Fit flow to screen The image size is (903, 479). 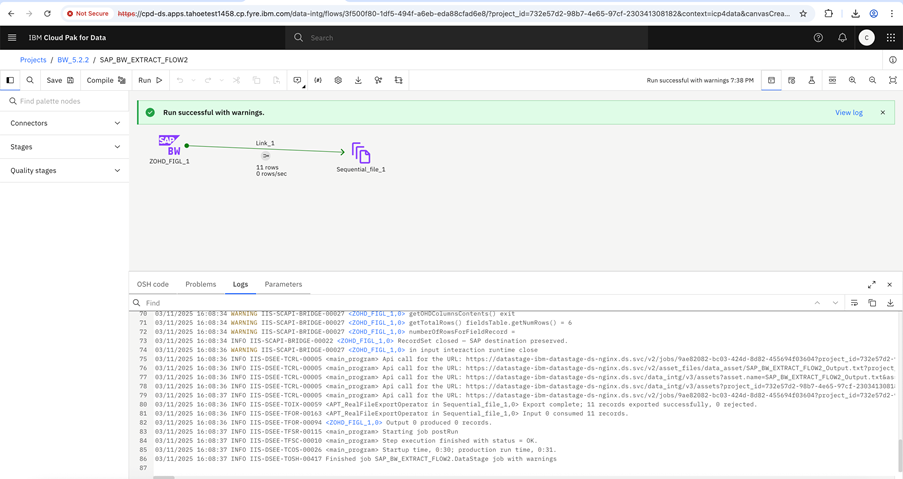click(x=893, y=80)
